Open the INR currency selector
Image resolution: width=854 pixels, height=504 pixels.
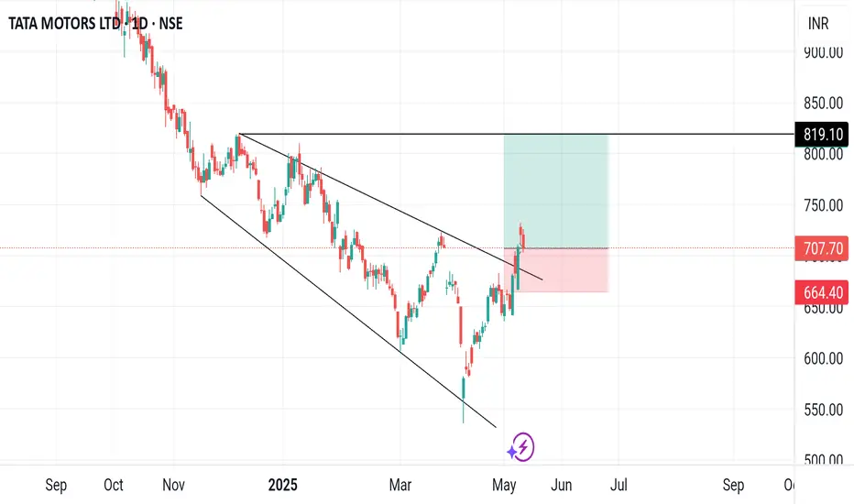click(818, 24)
